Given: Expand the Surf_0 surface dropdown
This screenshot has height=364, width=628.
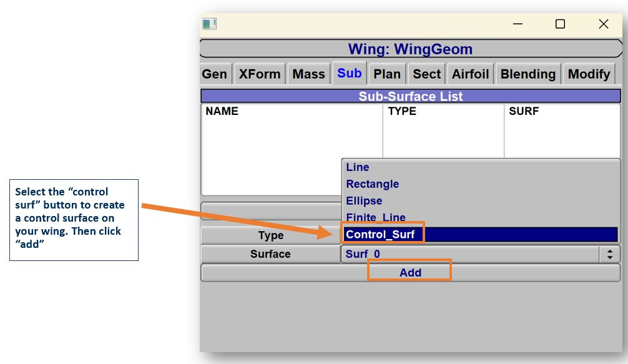Looking at the screenshot, I should pos(609,254).
